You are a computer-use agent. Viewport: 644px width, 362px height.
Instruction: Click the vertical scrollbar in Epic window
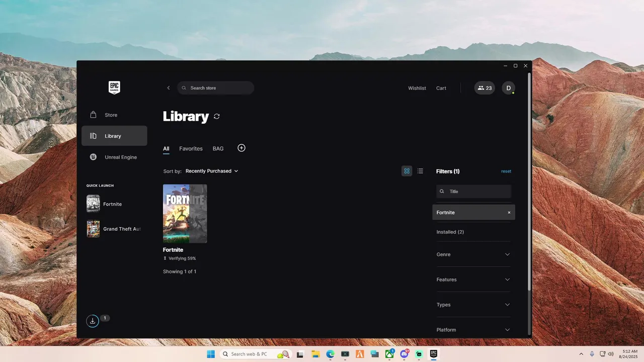tap(529, 182)
